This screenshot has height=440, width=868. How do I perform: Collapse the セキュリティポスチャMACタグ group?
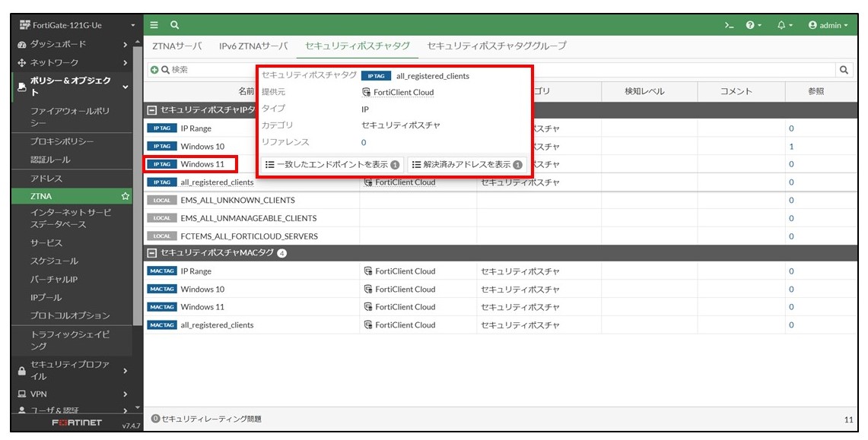click(152, 253)
